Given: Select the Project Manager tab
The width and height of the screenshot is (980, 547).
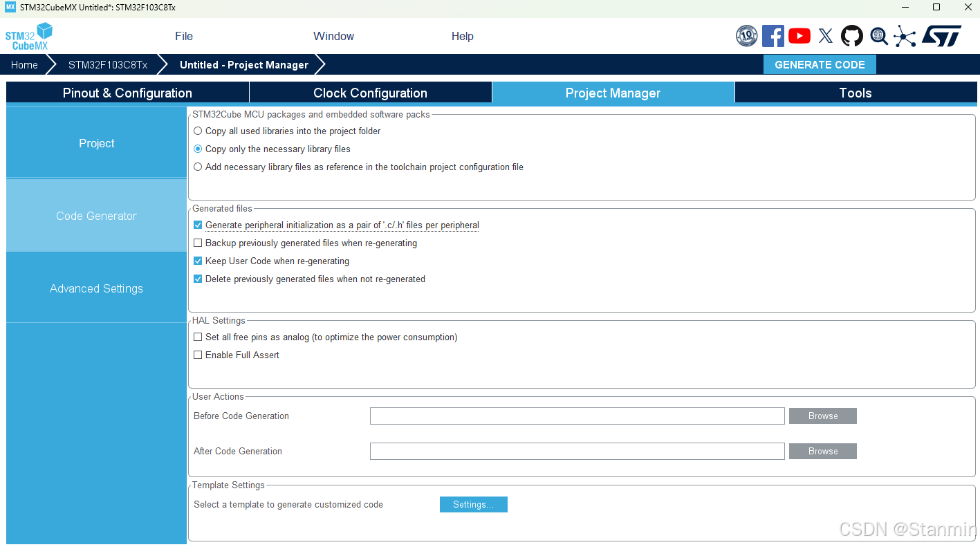Looking at the screenshot, I should click(613, 93).
